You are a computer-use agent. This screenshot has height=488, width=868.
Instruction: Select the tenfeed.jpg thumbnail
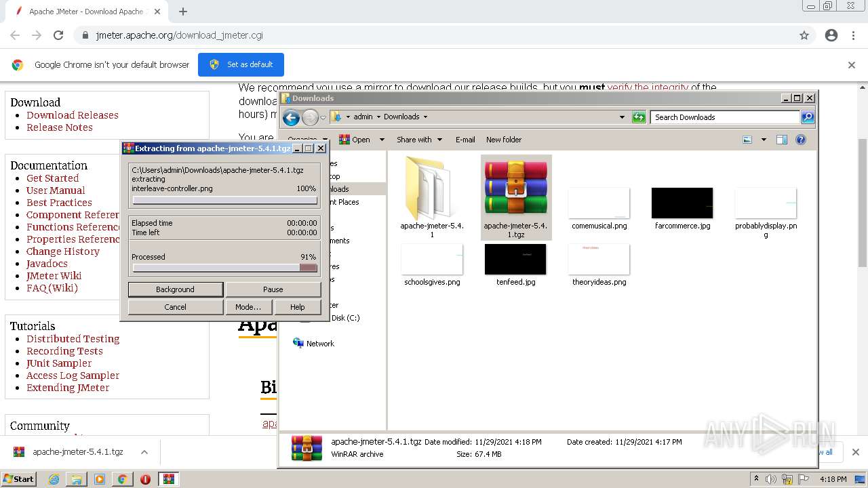(x=516, y=265)
